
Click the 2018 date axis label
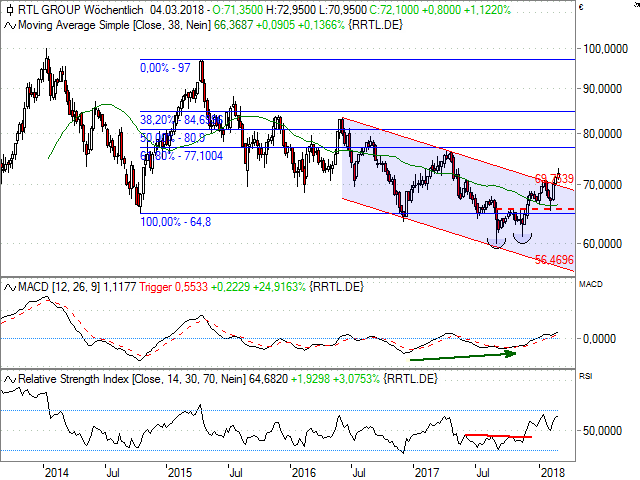tap(552, 473)
